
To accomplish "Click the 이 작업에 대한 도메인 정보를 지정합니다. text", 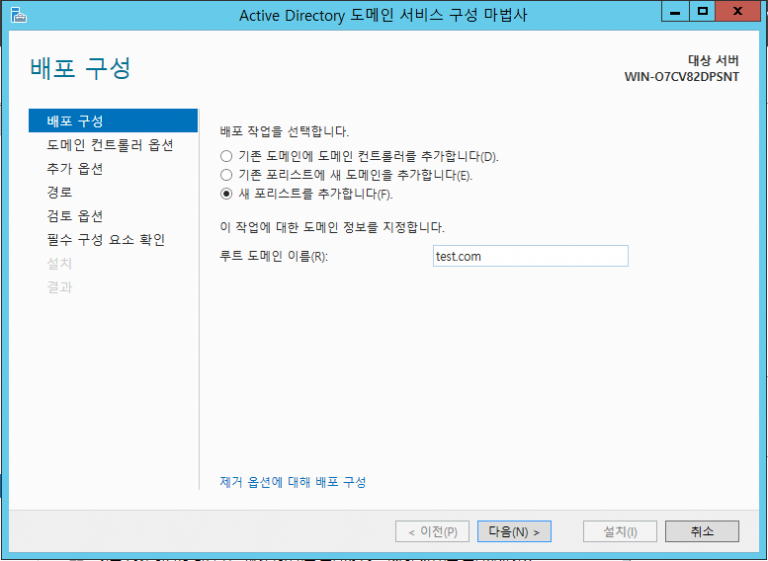I will click(x=332, y=227).
